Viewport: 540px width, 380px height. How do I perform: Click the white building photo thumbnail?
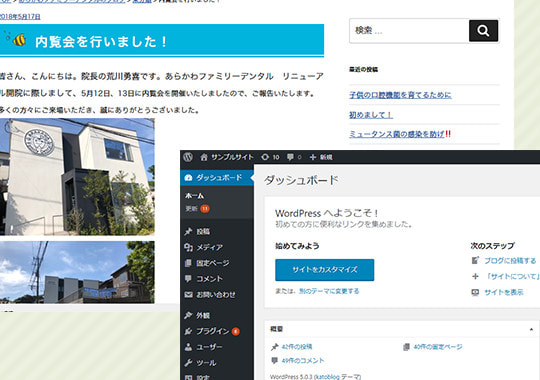[77, 177]
